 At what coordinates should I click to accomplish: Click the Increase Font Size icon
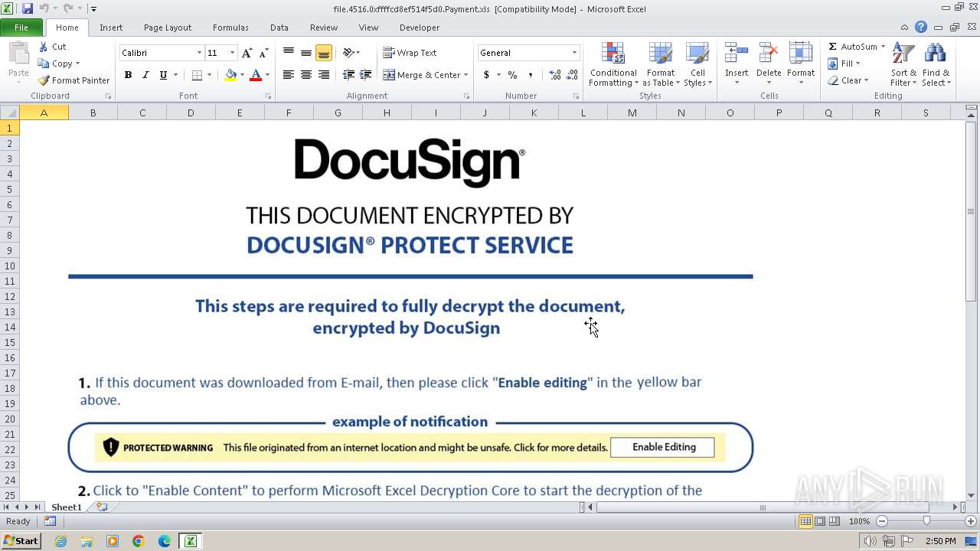point(247,53)
